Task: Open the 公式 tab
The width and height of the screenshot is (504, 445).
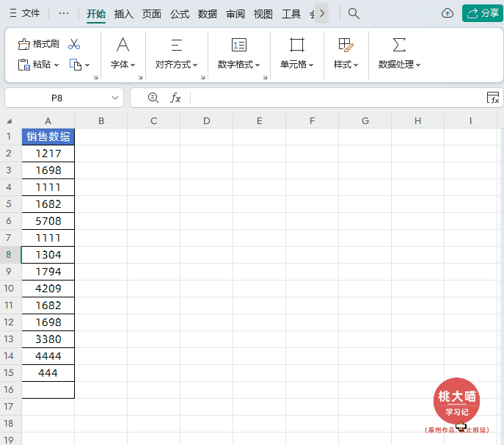Action: point(179,14)
